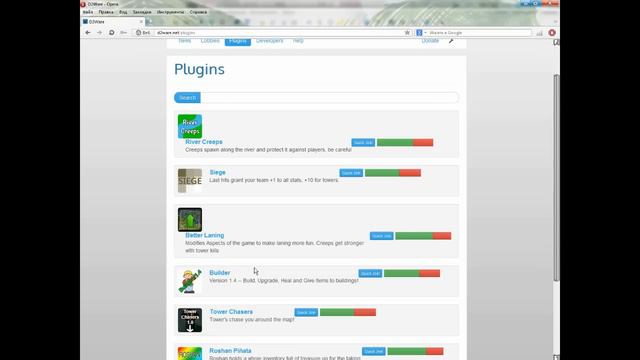Go back using the browser back arrow
Viewport: 640px width, 360px height.
coord(88,33)
